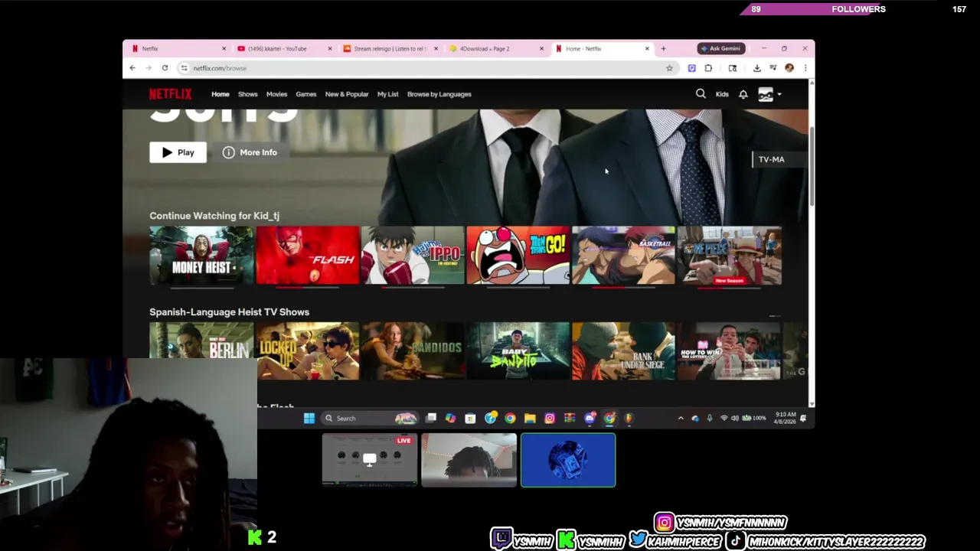The height and width of the screenshot is (551, 980).
Task: Resume One Piece thumbnail
Action: pyautogui.click(x=730, y=255)
